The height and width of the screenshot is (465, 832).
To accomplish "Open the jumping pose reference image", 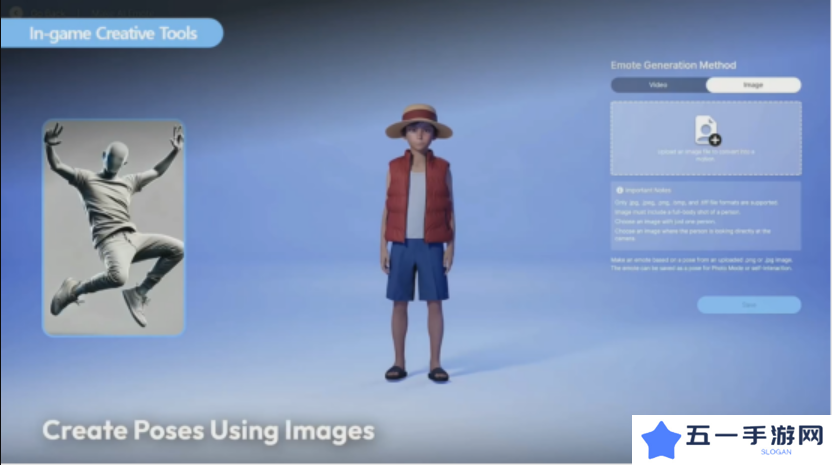I will [x=114, y=228].
